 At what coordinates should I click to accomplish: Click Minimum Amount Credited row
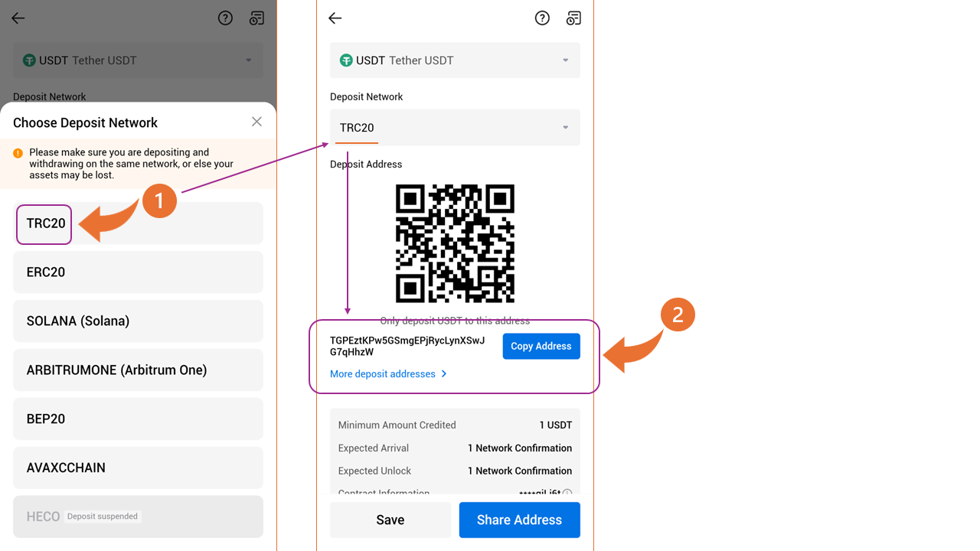click(455, 425)
